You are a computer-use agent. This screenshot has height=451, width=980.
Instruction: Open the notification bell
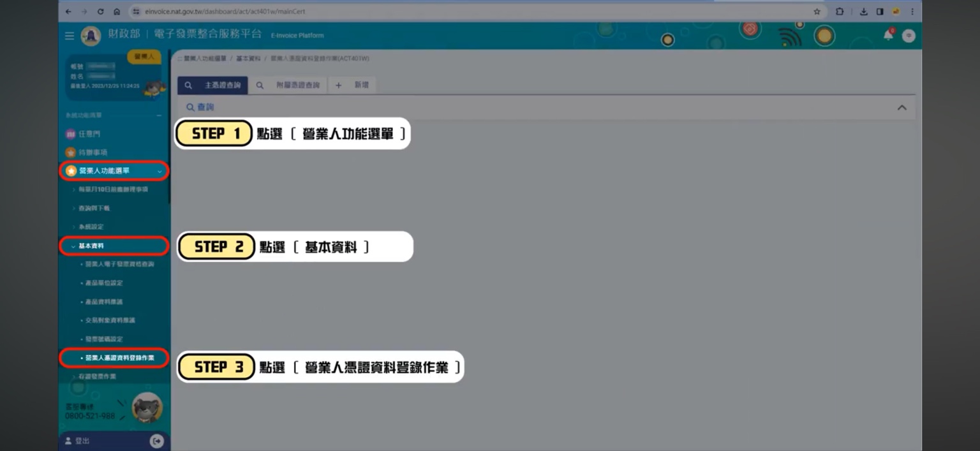(888, 35)
